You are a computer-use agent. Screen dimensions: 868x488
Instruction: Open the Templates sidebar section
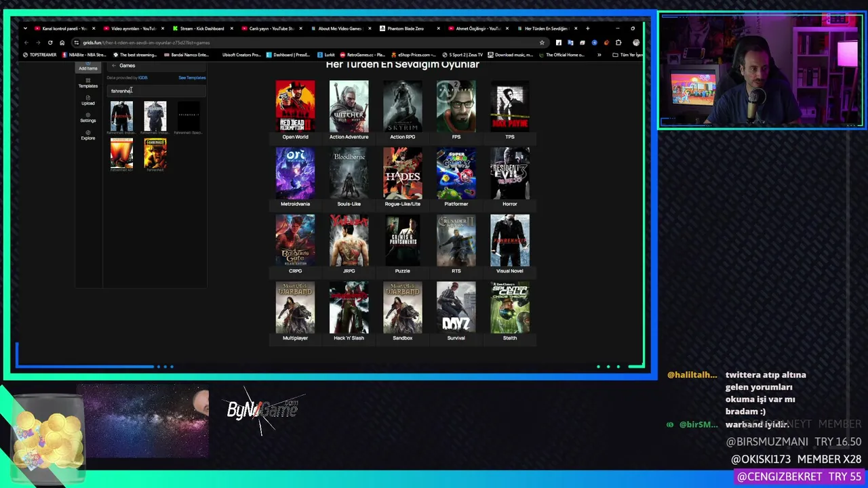(87, 83)
